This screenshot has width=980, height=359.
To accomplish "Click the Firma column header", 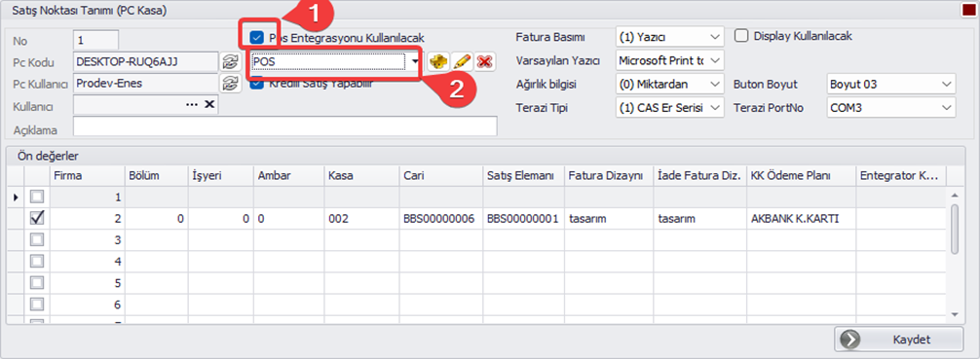I will 88,176.
